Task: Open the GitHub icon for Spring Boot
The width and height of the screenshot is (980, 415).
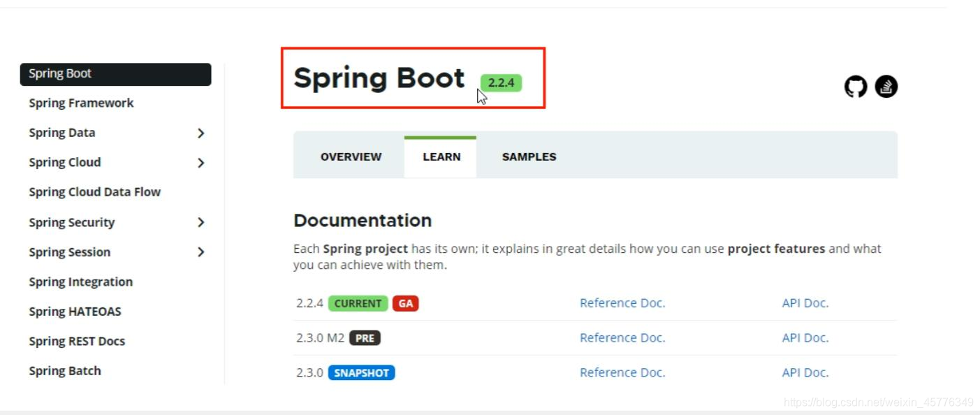Action: (854, 86)
